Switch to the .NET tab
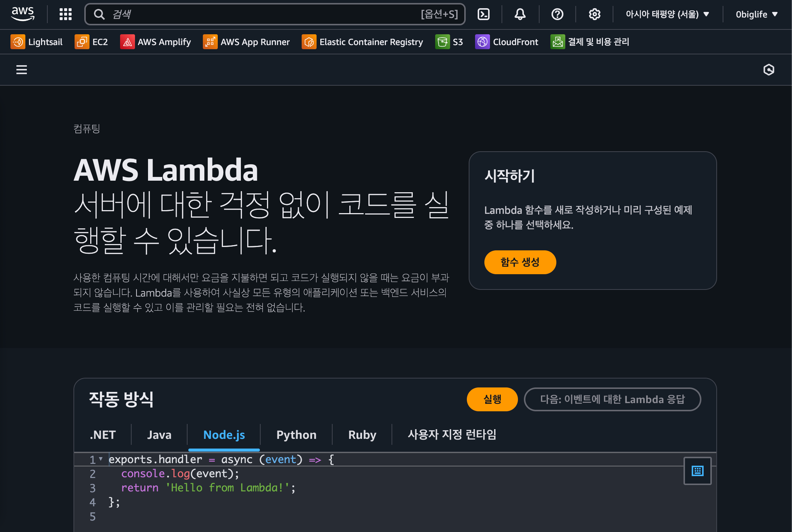 pos(103,435)
